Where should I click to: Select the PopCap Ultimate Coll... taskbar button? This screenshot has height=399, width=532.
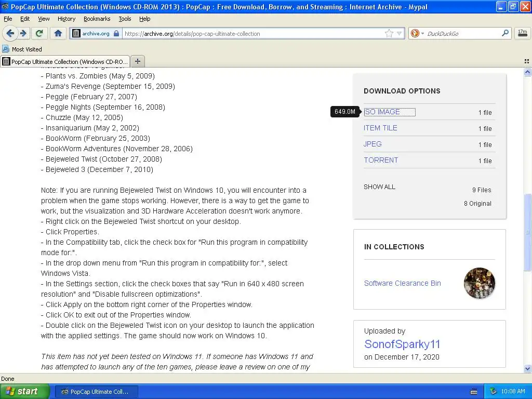[x=96, y=392]
